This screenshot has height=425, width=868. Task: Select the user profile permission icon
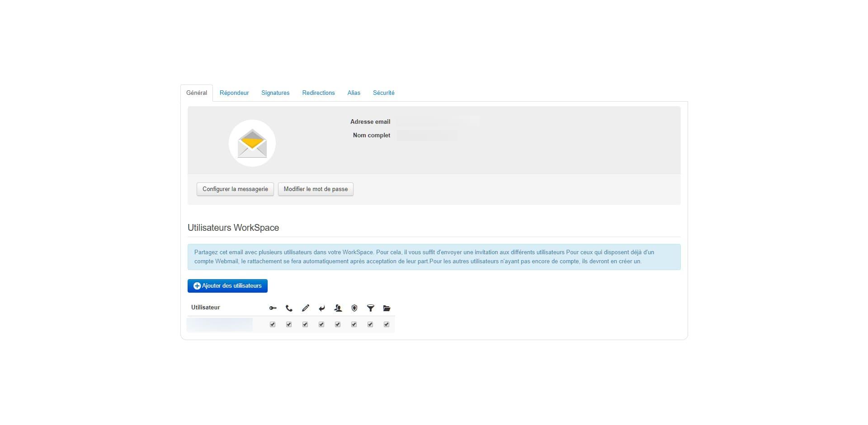338,308
